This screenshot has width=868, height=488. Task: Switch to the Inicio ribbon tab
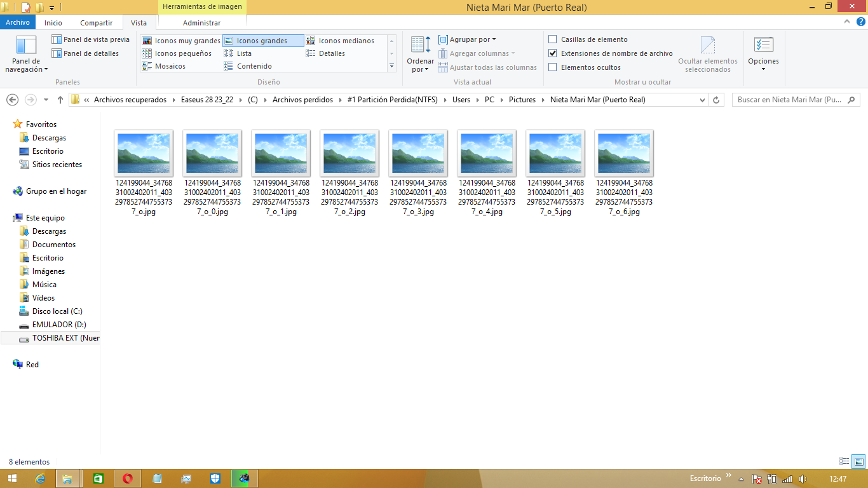(53, 23)
